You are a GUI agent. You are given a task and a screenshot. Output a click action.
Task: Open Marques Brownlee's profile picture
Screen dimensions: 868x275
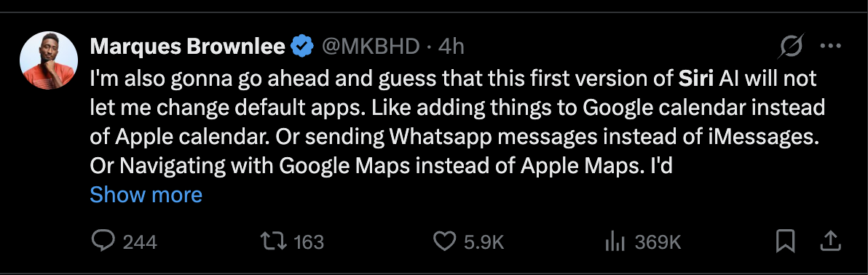49,60
